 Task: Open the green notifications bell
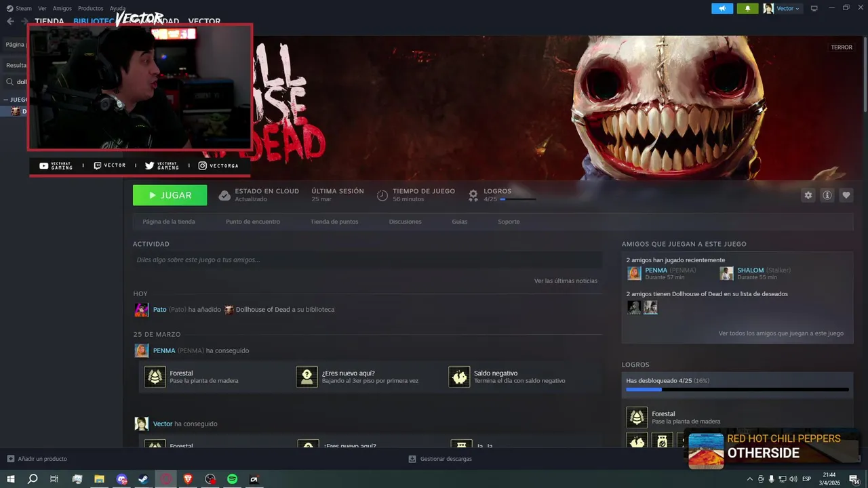click(x=747, y=8)
